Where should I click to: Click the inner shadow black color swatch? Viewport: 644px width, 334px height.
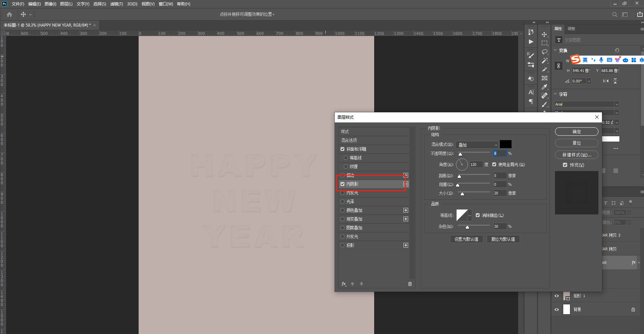pyautogui.click(x=505, y=144)
